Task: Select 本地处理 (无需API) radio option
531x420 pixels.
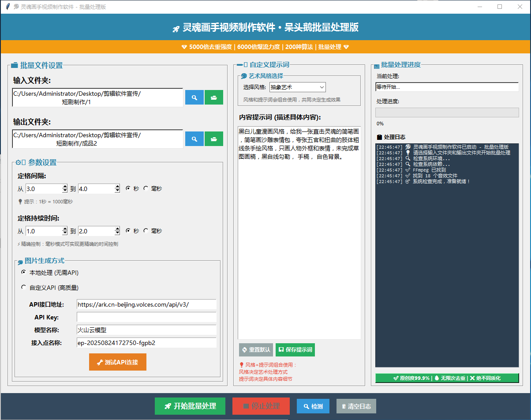Action: pyautogui.click(x=24, y=272)
